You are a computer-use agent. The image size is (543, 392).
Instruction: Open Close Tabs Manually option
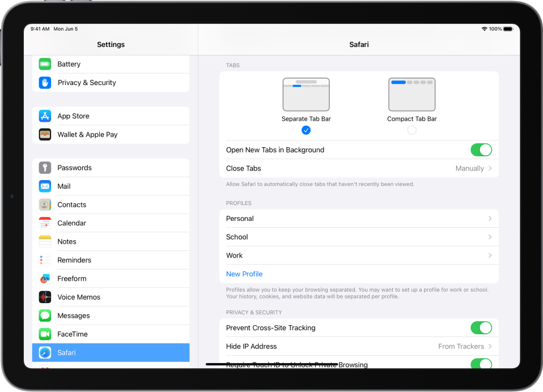coord(359,168)
